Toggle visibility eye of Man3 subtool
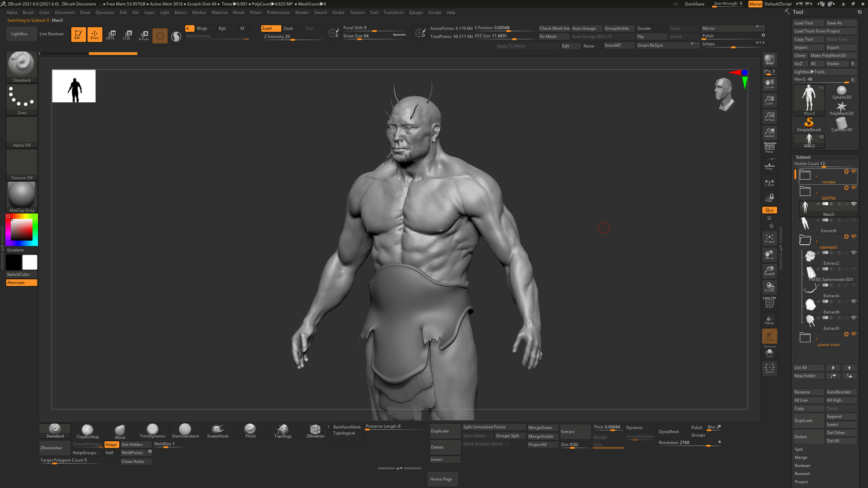868x488 pixels. [x=854, y=204]
